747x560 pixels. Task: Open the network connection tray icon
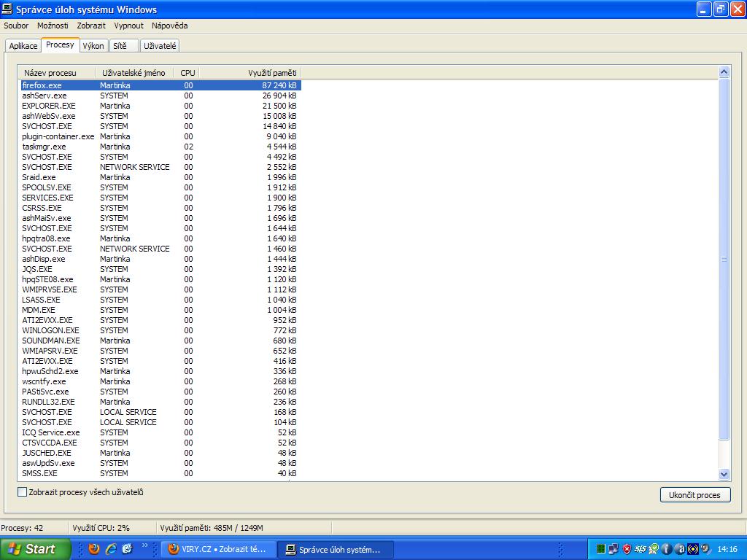(614, 549)
